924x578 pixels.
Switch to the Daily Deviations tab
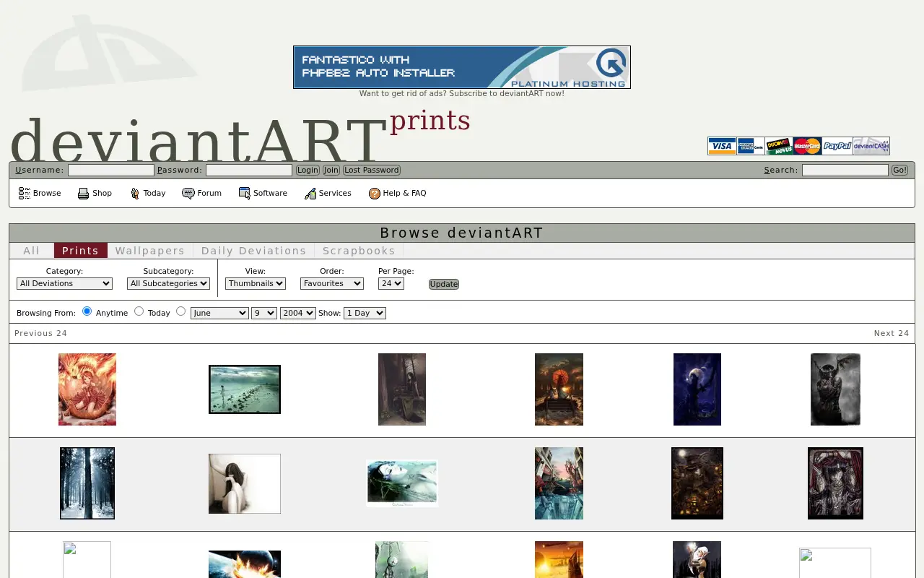click(253, 251)
